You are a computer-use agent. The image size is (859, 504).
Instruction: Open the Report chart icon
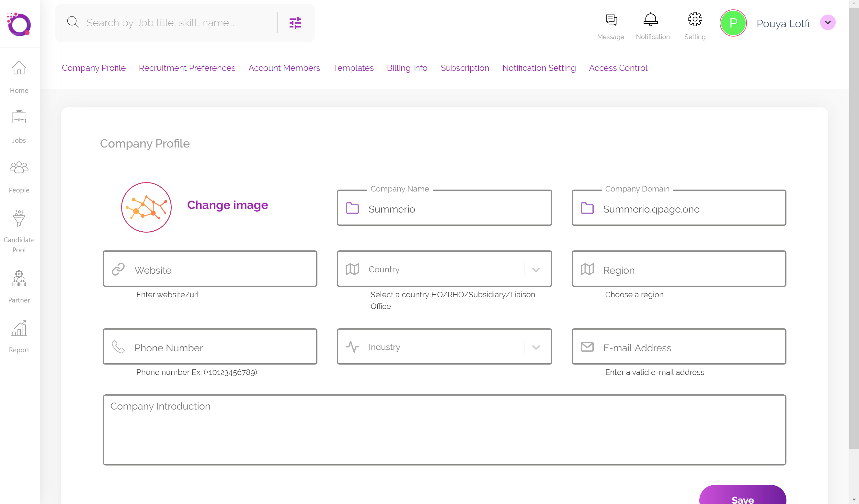pos(19,328)
